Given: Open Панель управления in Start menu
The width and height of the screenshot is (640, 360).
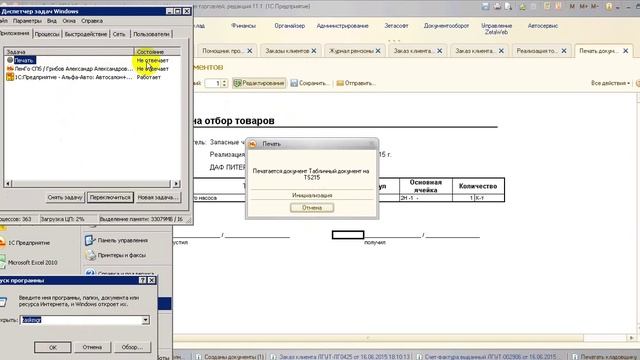Looking at the screenshot, I should coord(117,240).
